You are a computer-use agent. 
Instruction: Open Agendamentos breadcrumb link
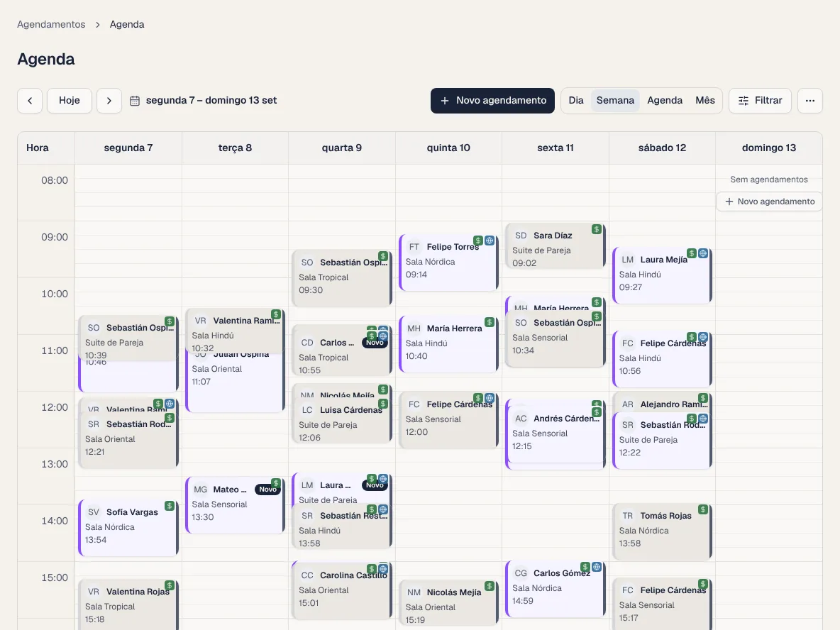click(x=51, y=24)
